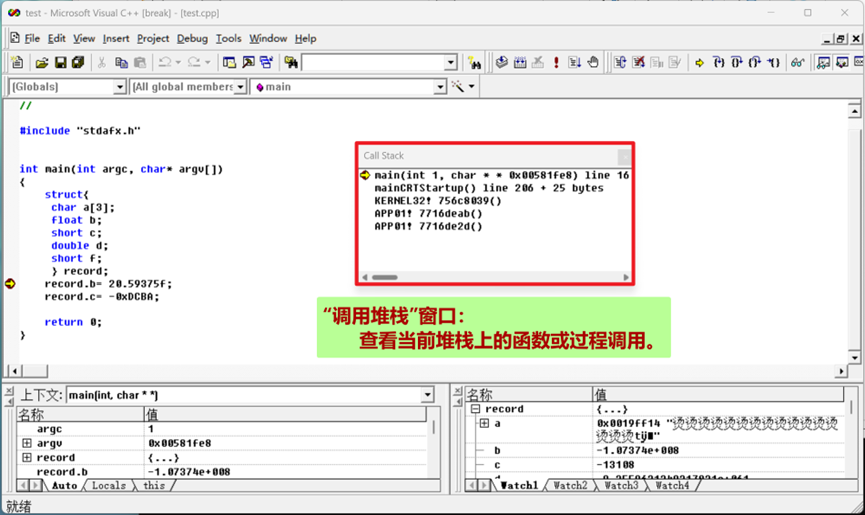Click the Save floppy disk icon
This screenshot has width=865, height=515.
[60, 62]
